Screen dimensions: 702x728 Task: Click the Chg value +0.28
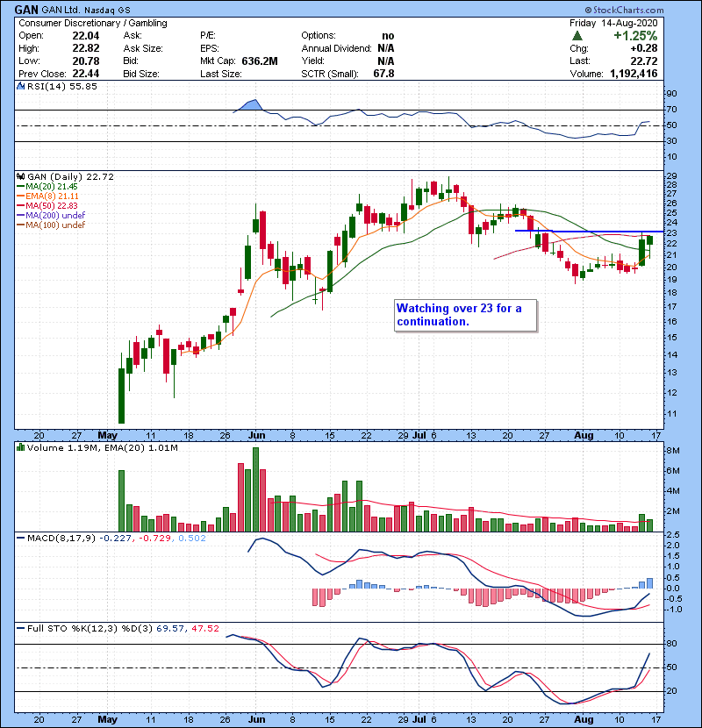tap(644, 48)
